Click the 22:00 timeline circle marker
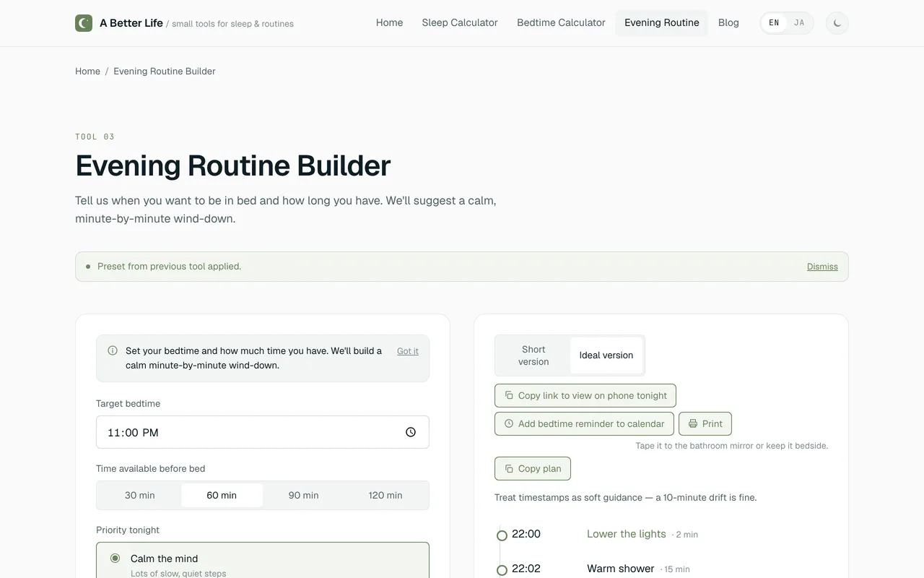Image resolution: width=924 pixels, height=578 pixels. click(502, 535)
